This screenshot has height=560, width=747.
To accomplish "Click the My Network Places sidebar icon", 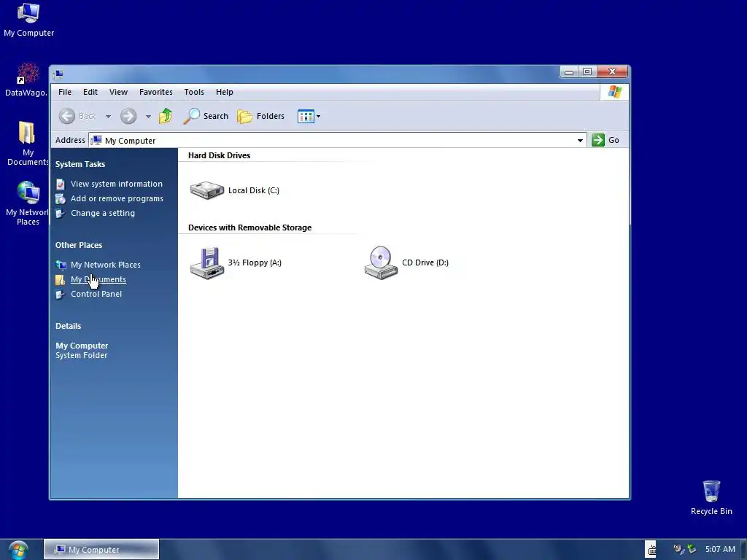I will pyautogui.click(x=61, y=265).
